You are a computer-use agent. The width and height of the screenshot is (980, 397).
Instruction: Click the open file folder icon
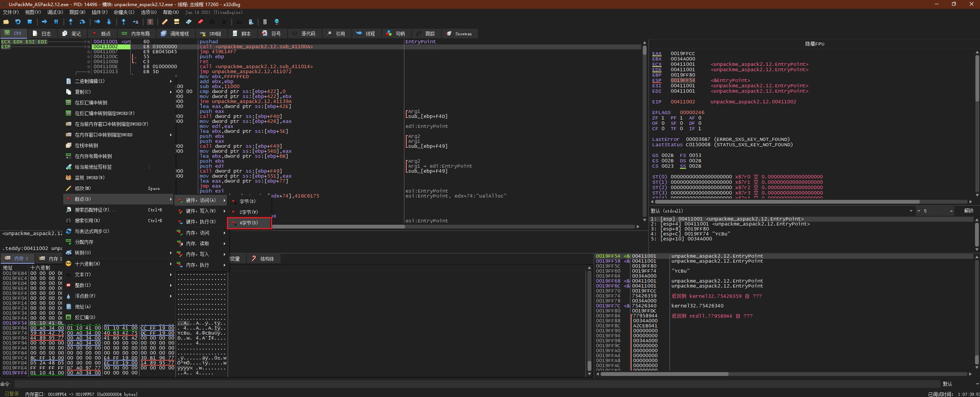coord(6,22)
